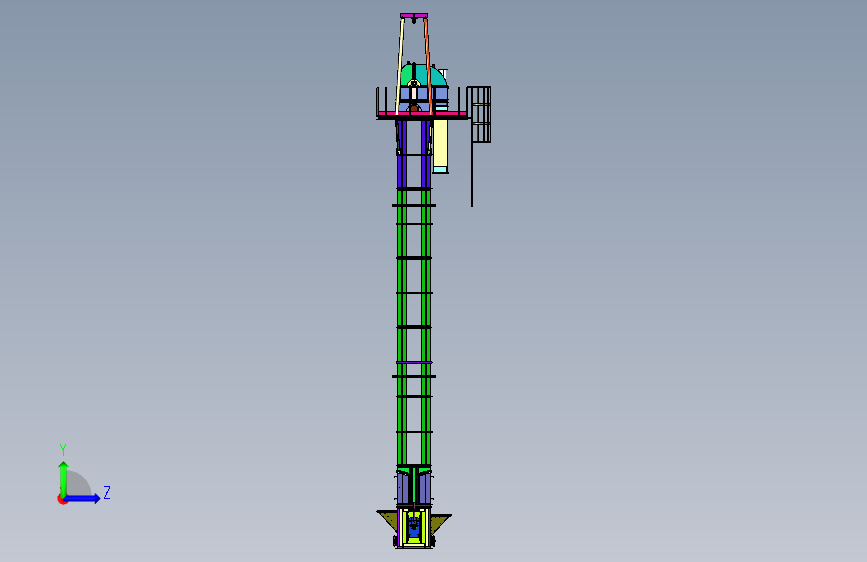Pick the ladder safety cage beside the platform
Image resolution: width=867 pixels, height=562 pixels.
click(x=479, y=114)
